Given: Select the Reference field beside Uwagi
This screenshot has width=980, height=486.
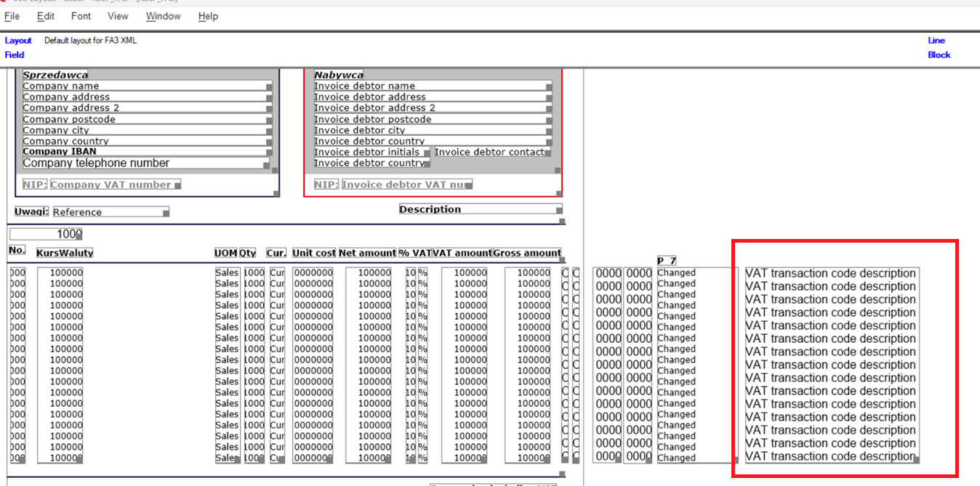Looking at the screenshot, I should (x=109, y=212).
